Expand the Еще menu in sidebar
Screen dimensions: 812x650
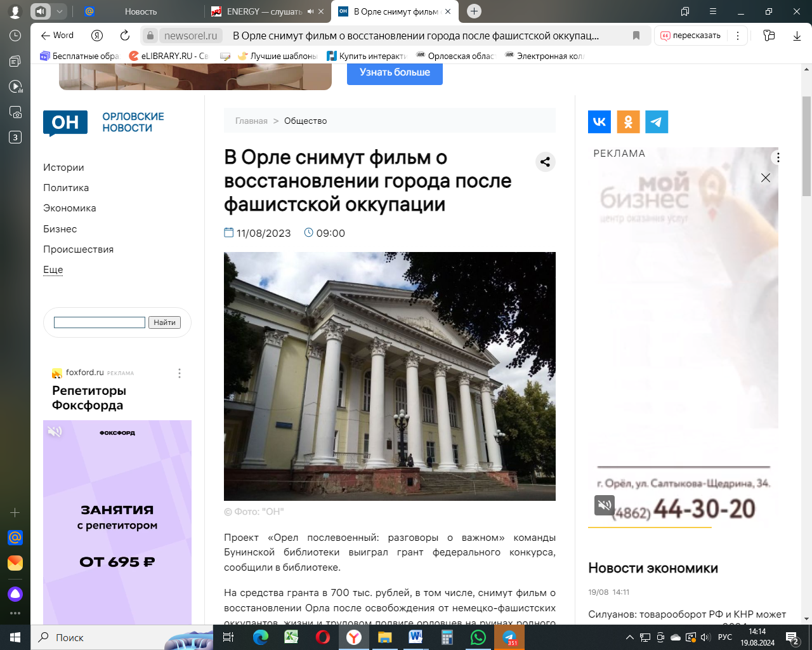[x=53, y=270]
